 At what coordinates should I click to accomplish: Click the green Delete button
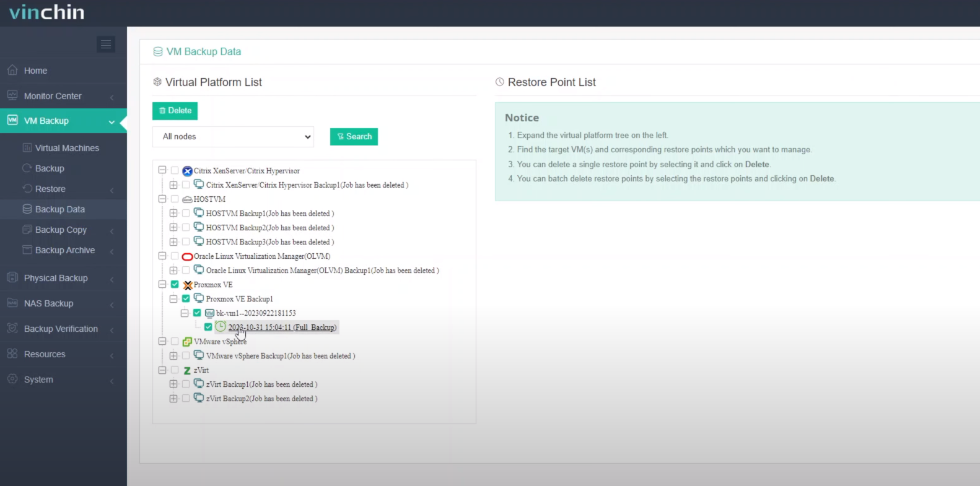[x=175, y=111]
